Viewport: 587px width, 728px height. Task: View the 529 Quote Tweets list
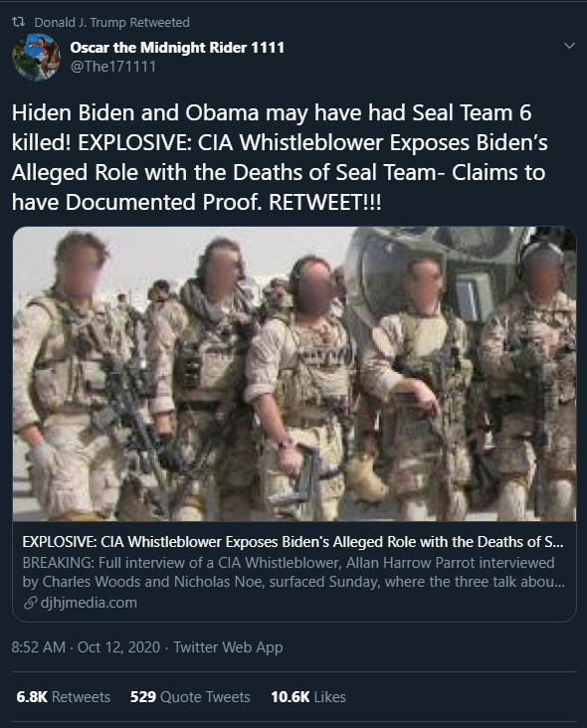tap(190, 697)
